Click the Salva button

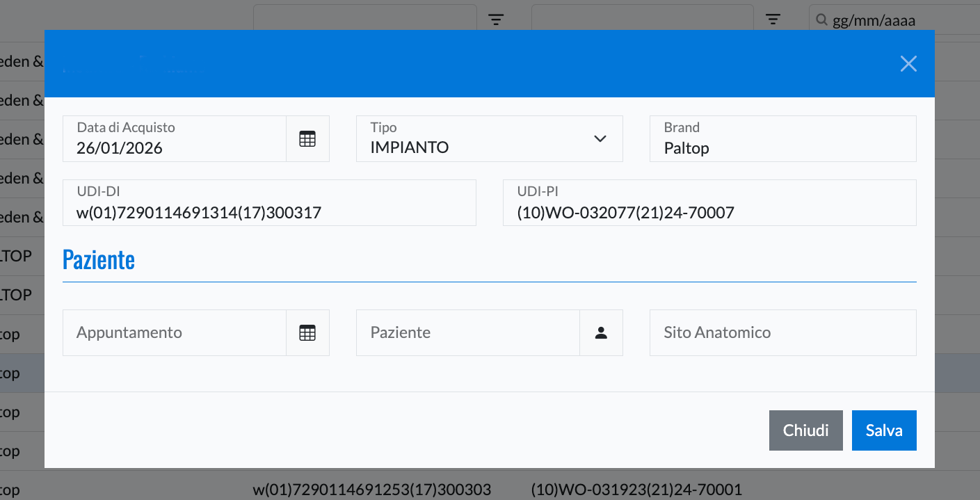884,430
